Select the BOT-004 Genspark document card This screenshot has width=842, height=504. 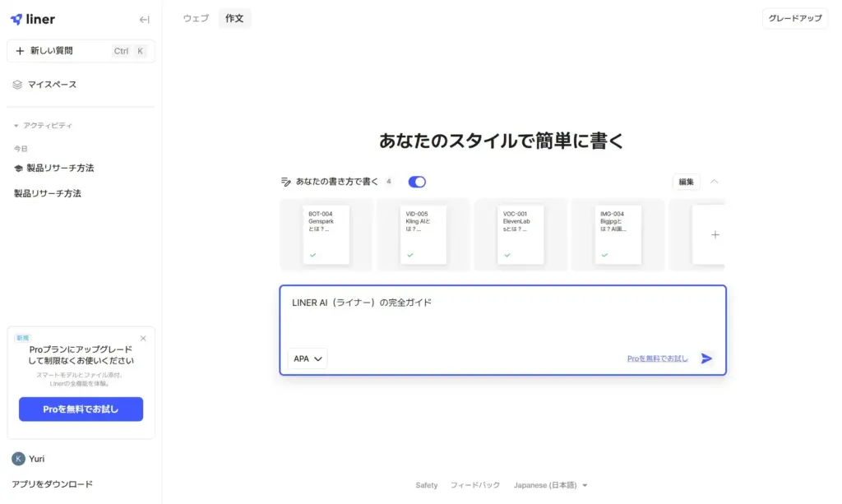click(x=326, y=234)
